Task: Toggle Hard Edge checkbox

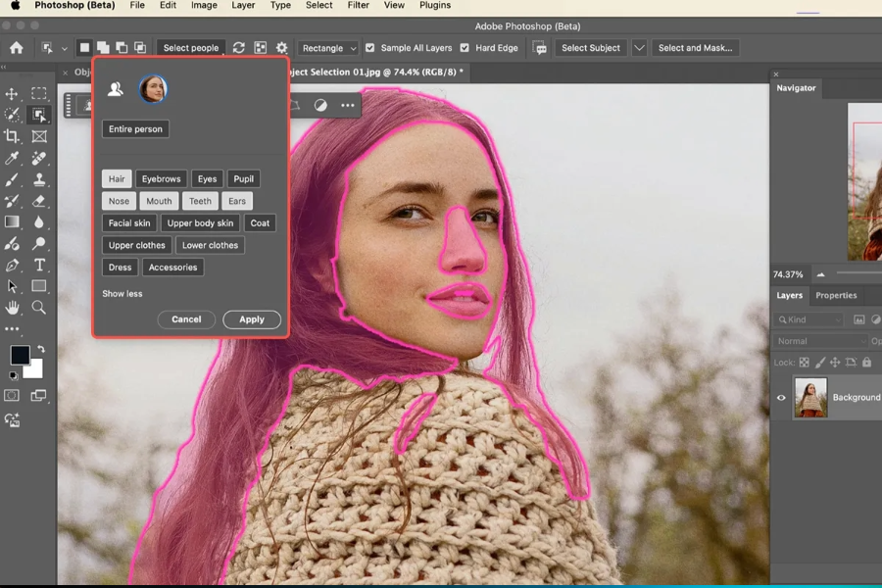Action: pos(465,48)
